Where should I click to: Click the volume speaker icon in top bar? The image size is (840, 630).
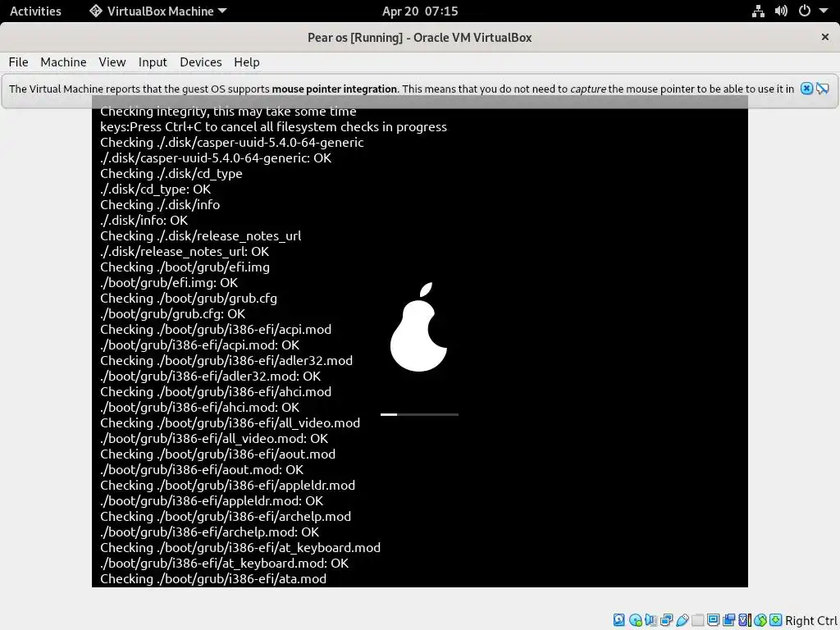click(781, 11)
